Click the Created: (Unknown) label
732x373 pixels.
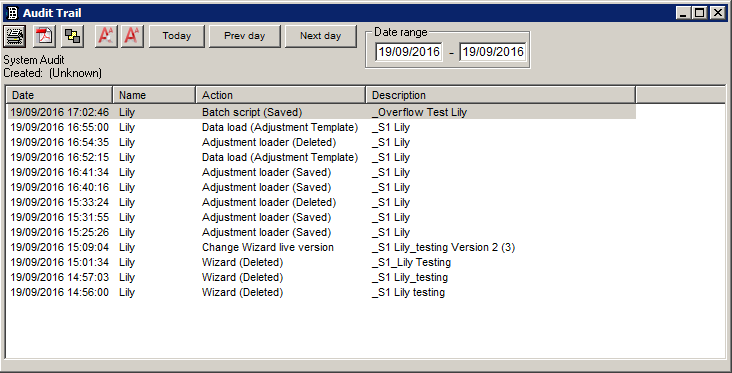coord(52,73)
